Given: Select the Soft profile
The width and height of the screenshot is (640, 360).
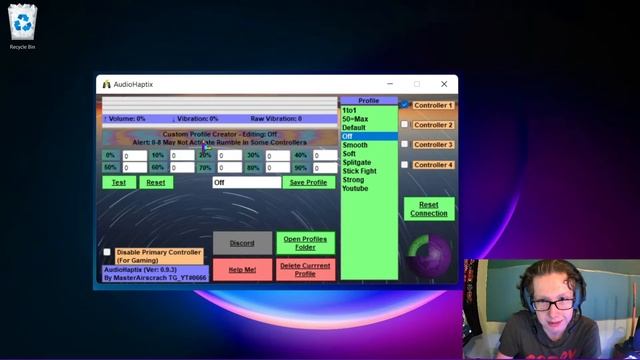Looking at the screenshot, I should (369, 153).
